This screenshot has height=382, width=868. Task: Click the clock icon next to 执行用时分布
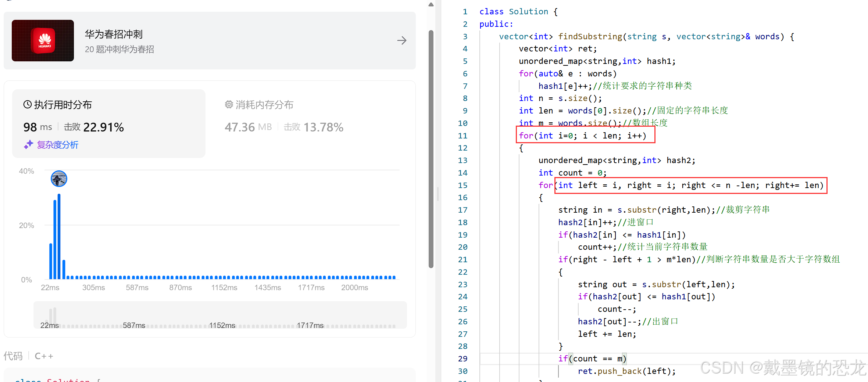pos(28,105)
